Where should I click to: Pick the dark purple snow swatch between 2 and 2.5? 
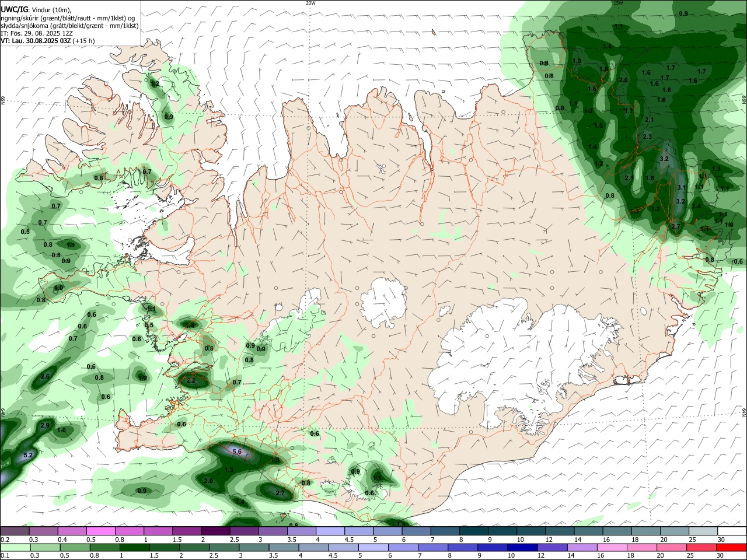coord(215,531)
